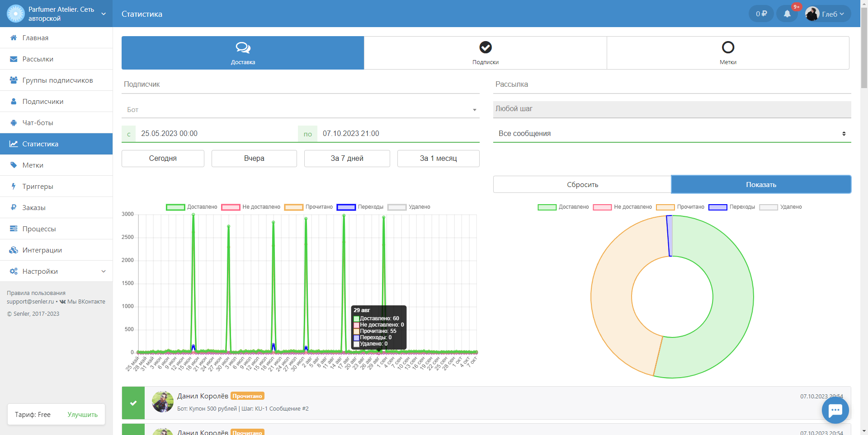Toggle Прочитано legend in donut chart
Screen dimensions: 868x435
680,207
